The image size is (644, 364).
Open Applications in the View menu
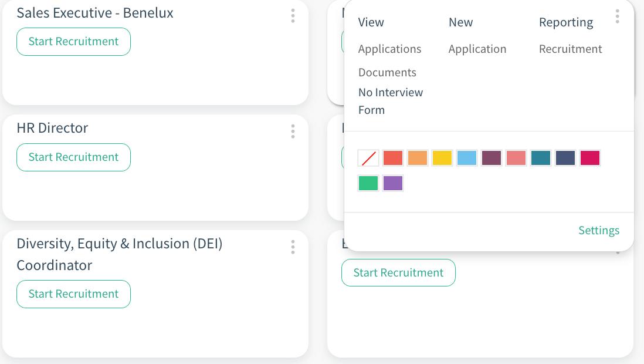pos(389,49)
